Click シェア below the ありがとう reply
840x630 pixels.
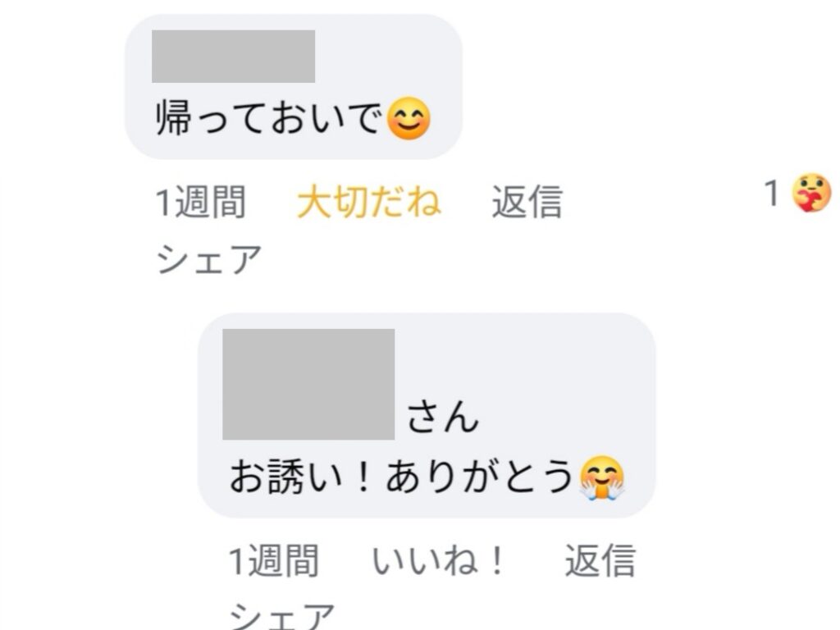click(282, 615)
